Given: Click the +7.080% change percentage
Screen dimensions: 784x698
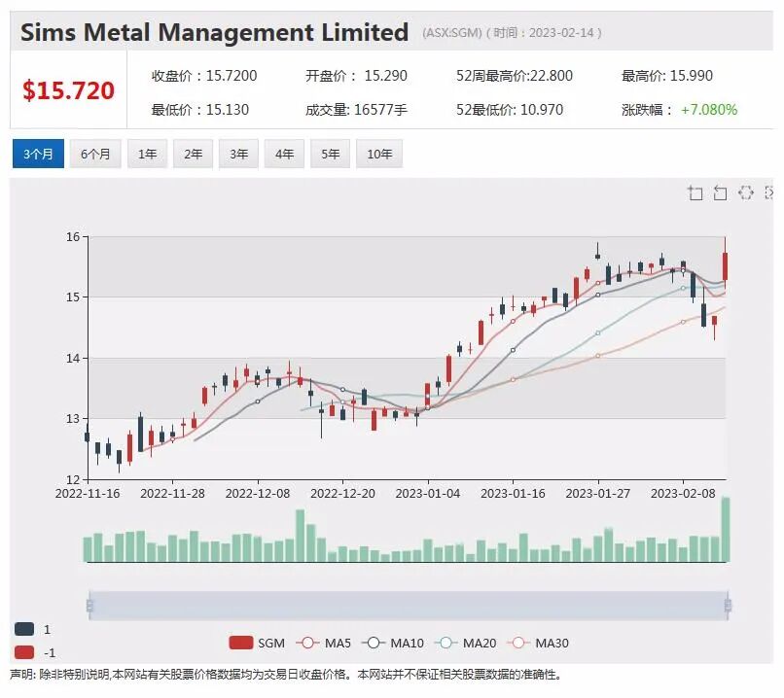Looking at the screenshot, I should pos(709,110).
